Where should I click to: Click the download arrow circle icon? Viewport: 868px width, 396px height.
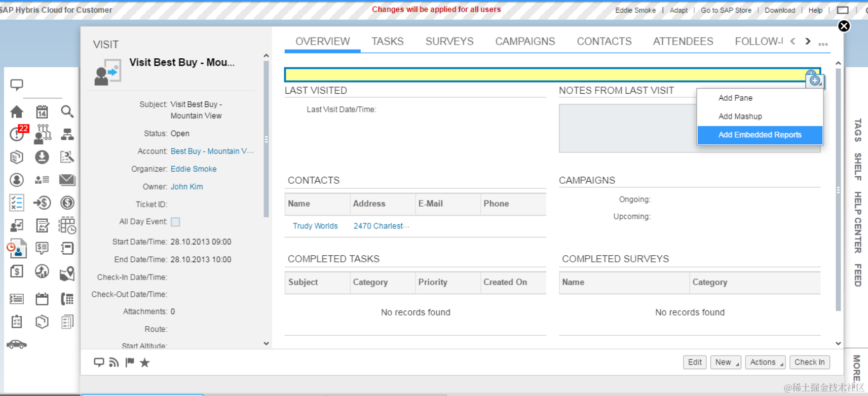[x=42, y=157]
